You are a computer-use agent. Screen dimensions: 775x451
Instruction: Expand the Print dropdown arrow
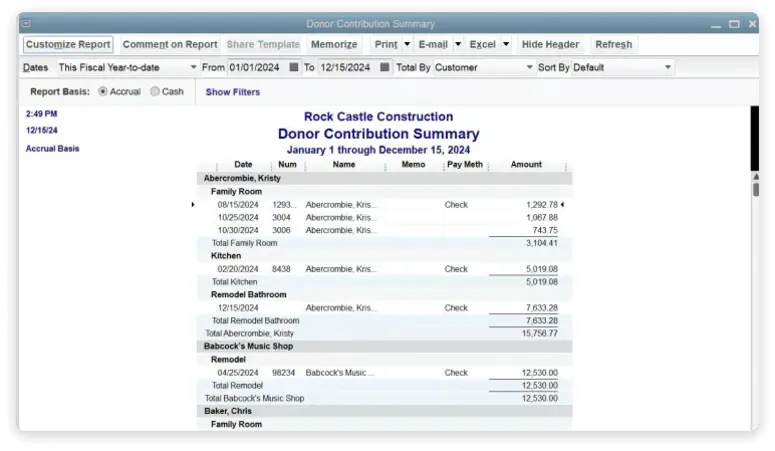pos(407,45)
